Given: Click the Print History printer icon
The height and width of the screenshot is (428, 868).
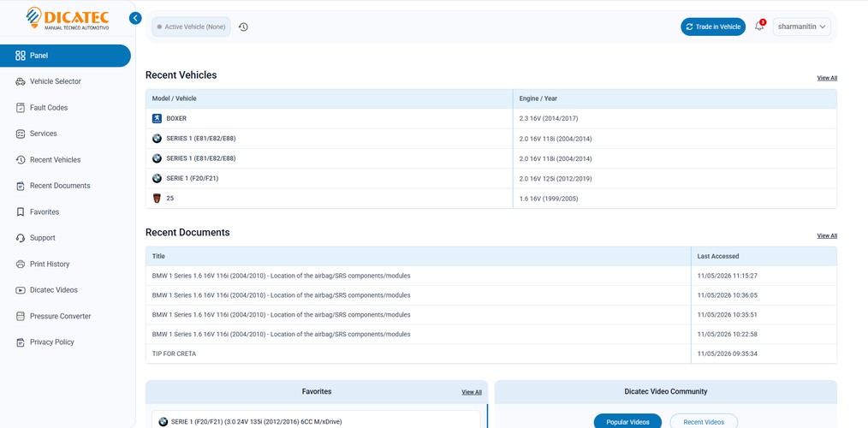Looking at the screenshot, I should [x=21, y=265].
